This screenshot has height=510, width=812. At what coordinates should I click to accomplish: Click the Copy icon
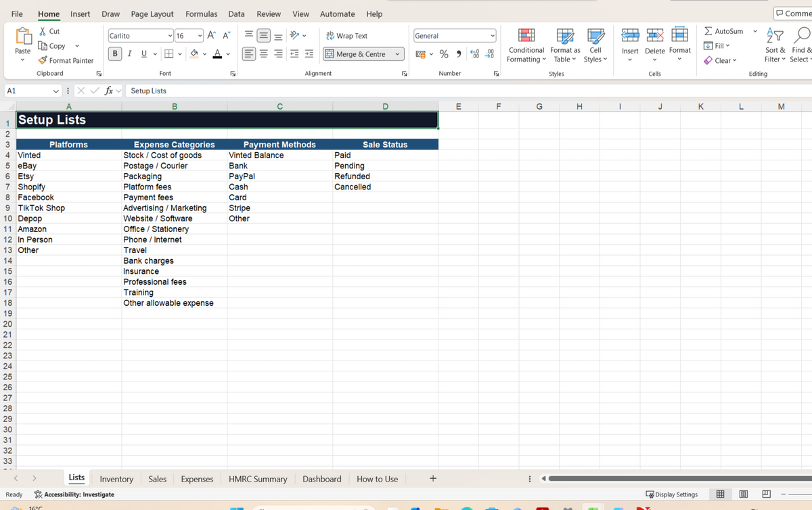43,46
